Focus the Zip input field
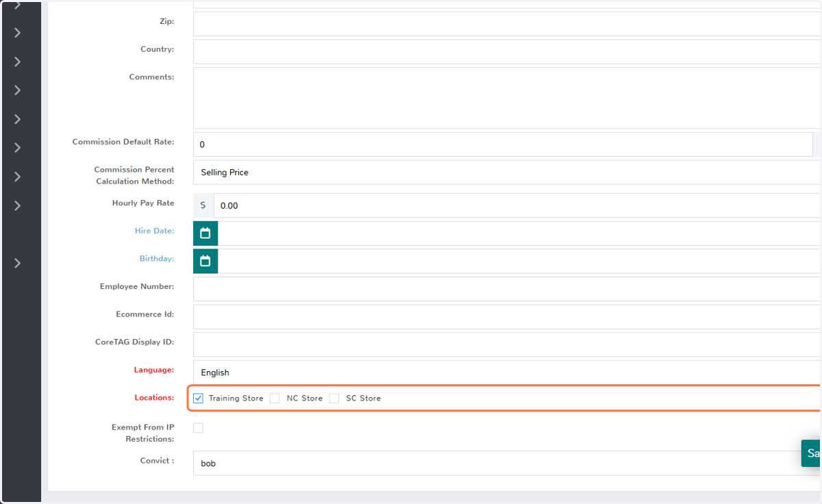 506,24
